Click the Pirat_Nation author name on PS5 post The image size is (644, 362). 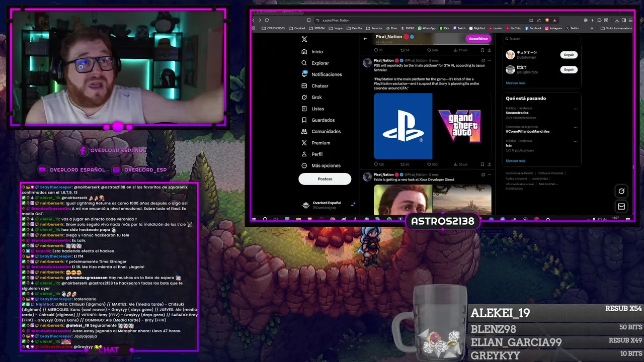point(384,60)
